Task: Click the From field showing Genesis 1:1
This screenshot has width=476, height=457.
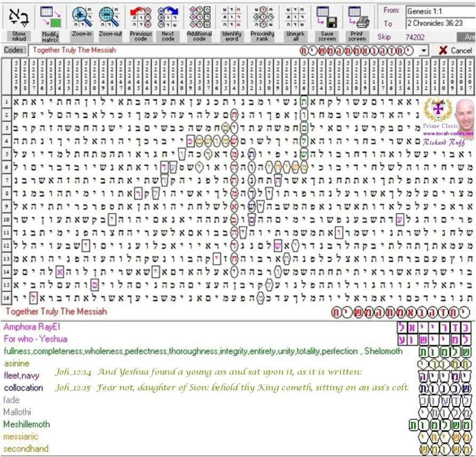Action: click(x=440, y=12)
